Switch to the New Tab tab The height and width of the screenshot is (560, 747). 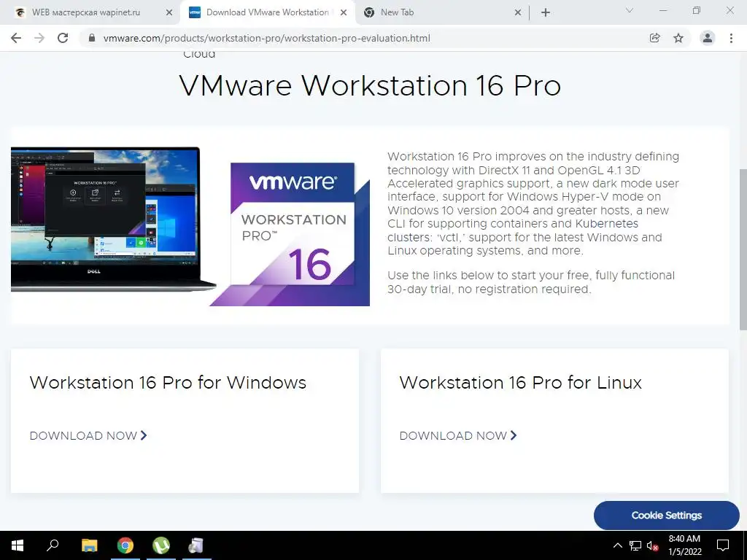click(x=397, y=12)
